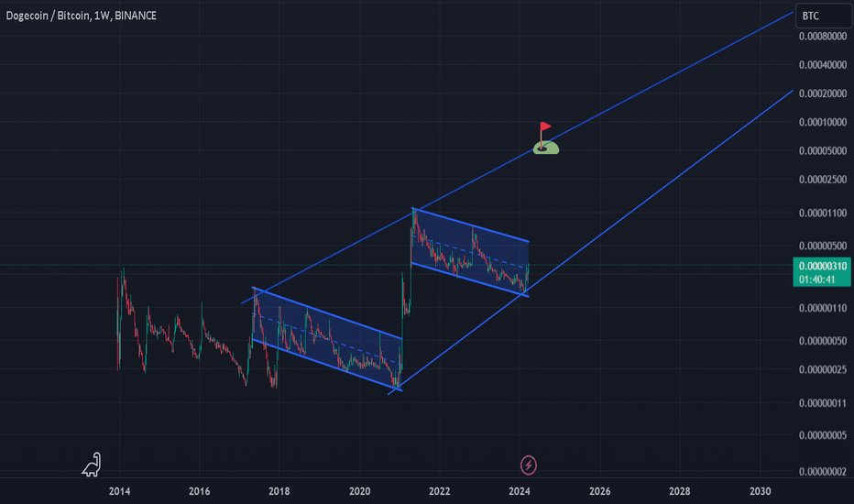Click the 0.00010000 price axis label

[x=823, y=122]
